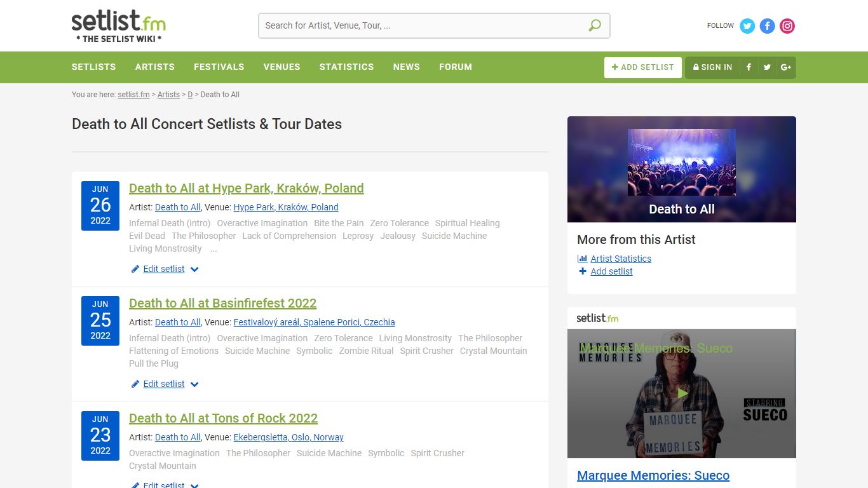Go to setlist.fm breadcrumb link
The width and height of the screenshot is (868, 488).
point(133,95)
